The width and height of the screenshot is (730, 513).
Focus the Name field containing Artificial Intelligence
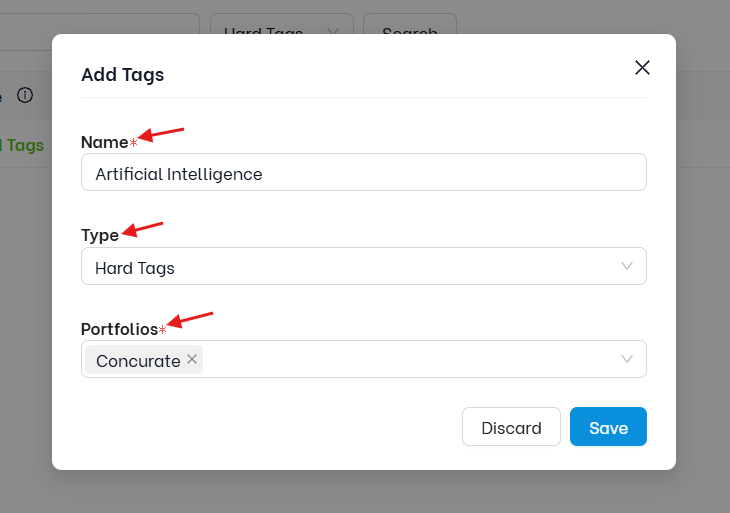(x=364, y=172)
